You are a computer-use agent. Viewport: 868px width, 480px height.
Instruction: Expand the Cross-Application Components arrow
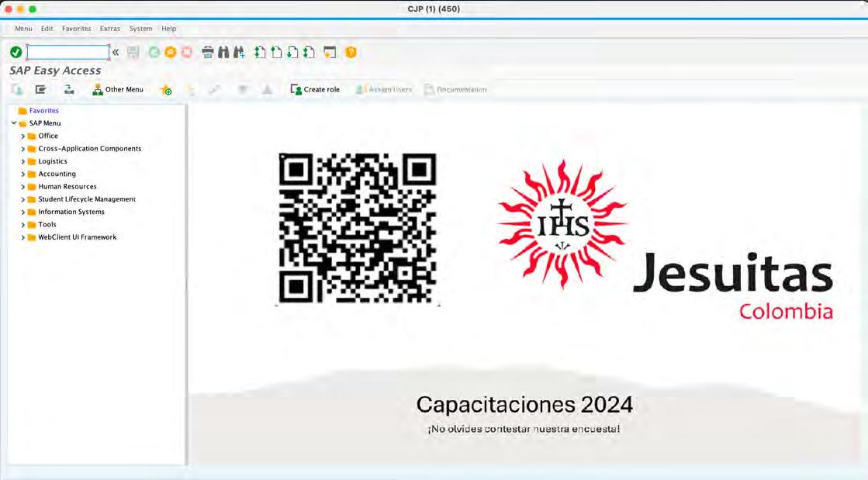click(22, 148)
